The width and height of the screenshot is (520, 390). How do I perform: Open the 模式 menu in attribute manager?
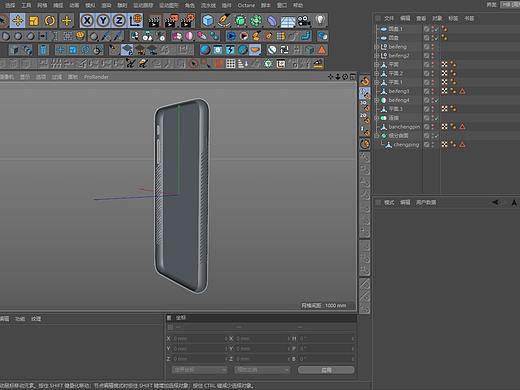point(389,202)
